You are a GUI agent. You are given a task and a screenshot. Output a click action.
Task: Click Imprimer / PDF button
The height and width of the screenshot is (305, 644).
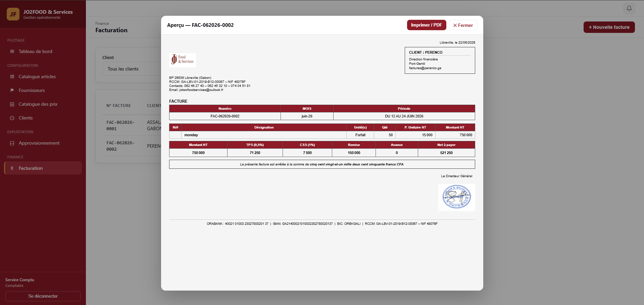pos(427,25)
